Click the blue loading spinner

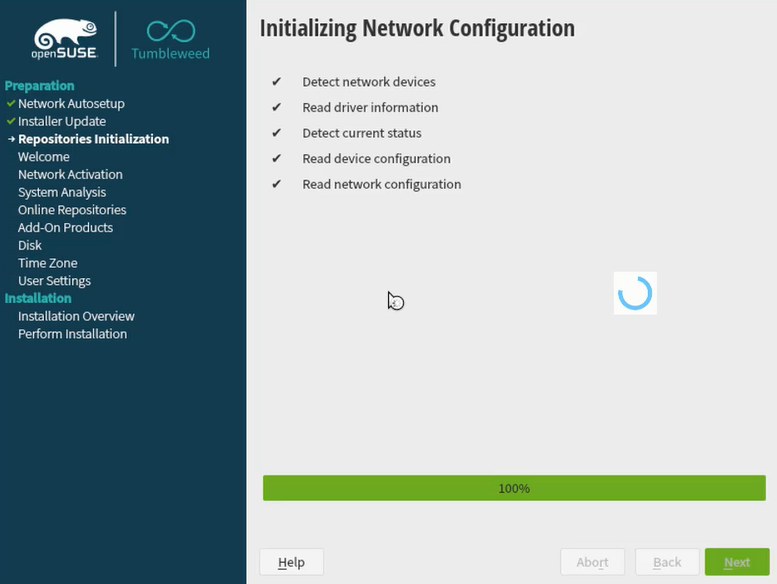(635, 293)
